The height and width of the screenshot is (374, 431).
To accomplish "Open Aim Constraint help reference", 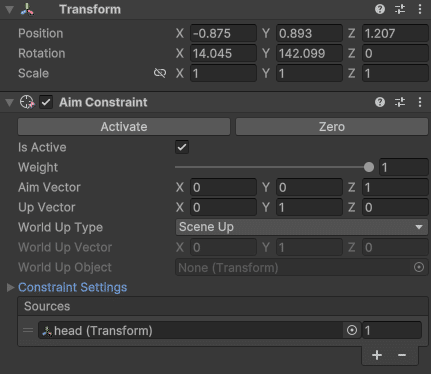I will 380,102.
